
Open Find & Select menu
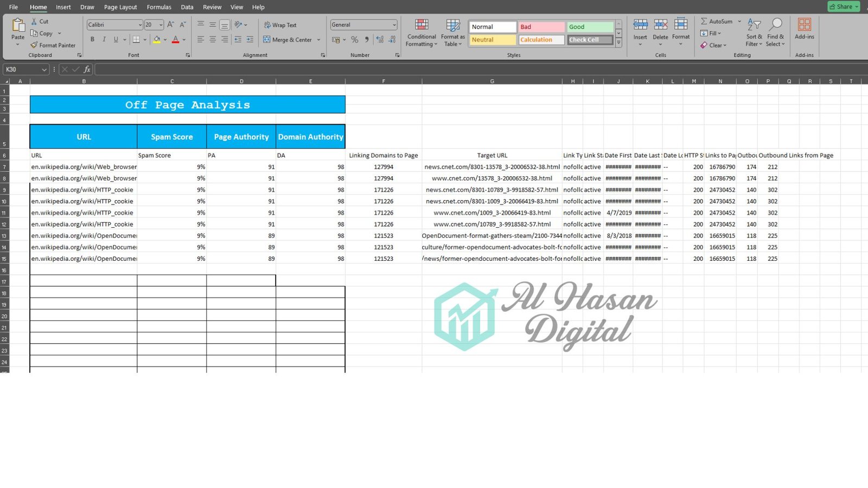(x=775, y=33)
